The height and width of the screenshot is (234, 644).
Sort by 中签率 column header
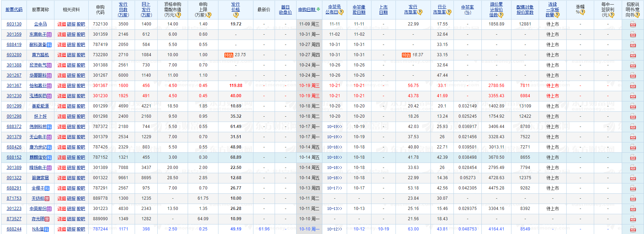click(468, 10)
